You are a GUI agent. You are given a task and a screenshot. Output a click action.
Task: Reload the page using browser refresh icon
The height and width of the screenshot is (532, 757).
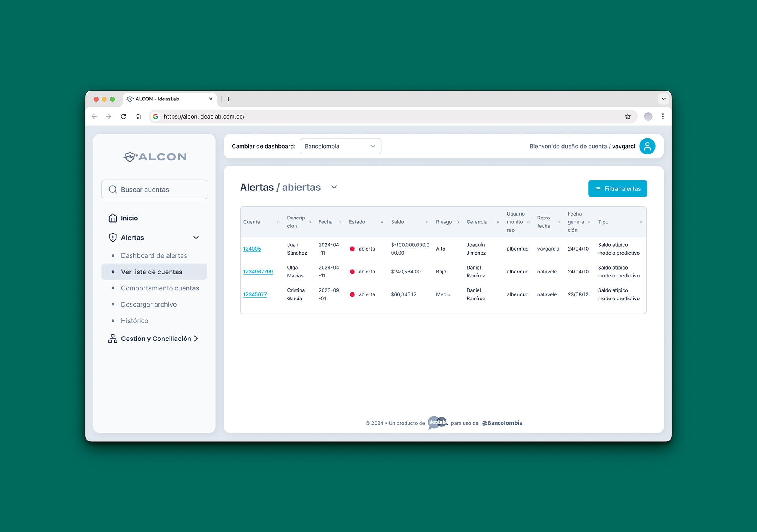click(x=123, y=117)
